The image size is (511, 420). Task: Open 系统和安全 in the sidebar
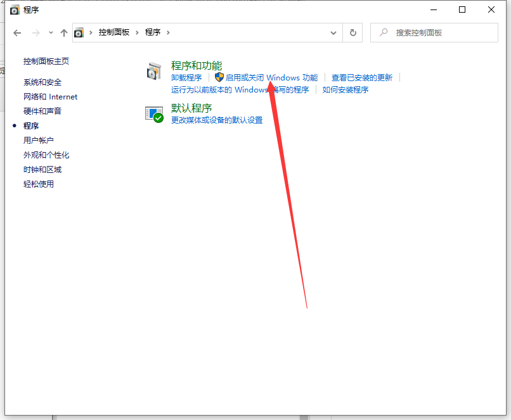[42, 82]
